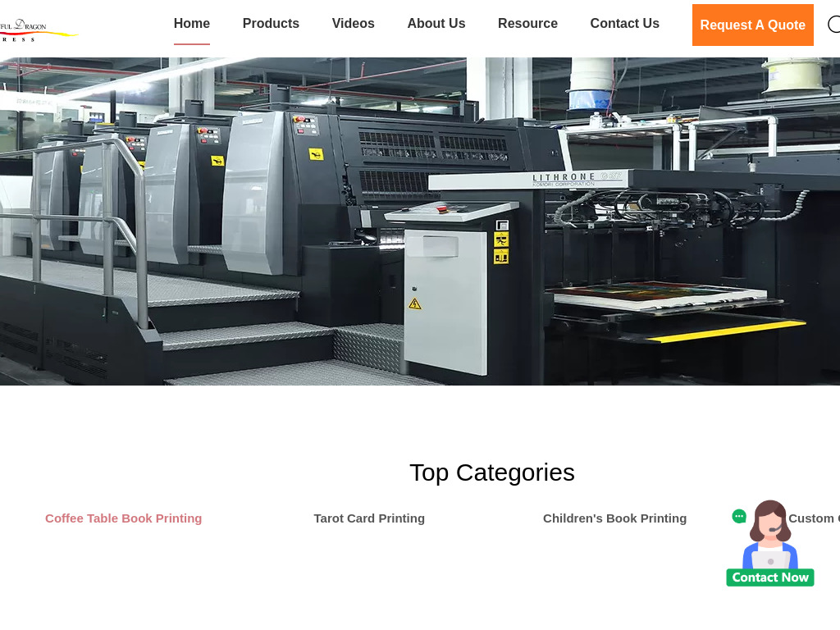Select Coffee Table Book Printing category
The image size is (840, 630).
(124, 518)
